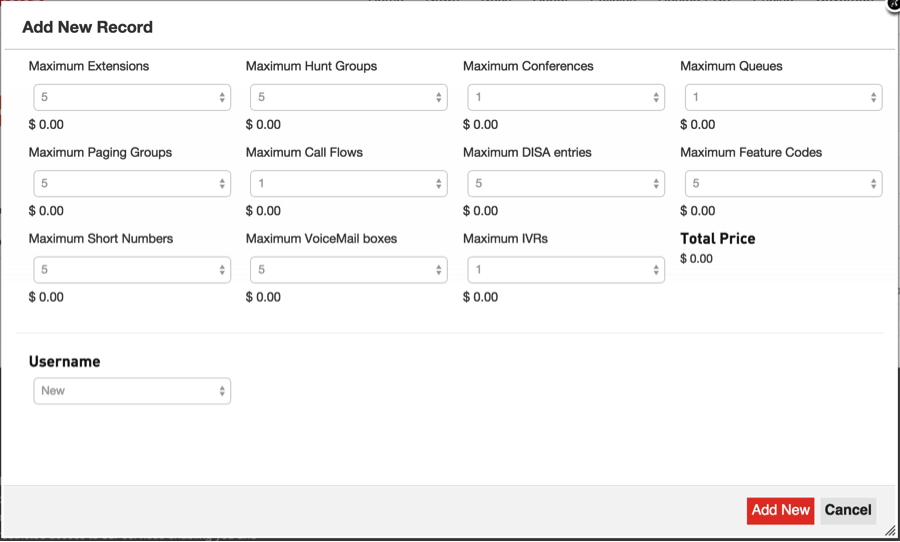Open the Maximum VoiceMail boxes dropdown
The height and width of the screenshot is (542, 900).
tap(349, 270)
